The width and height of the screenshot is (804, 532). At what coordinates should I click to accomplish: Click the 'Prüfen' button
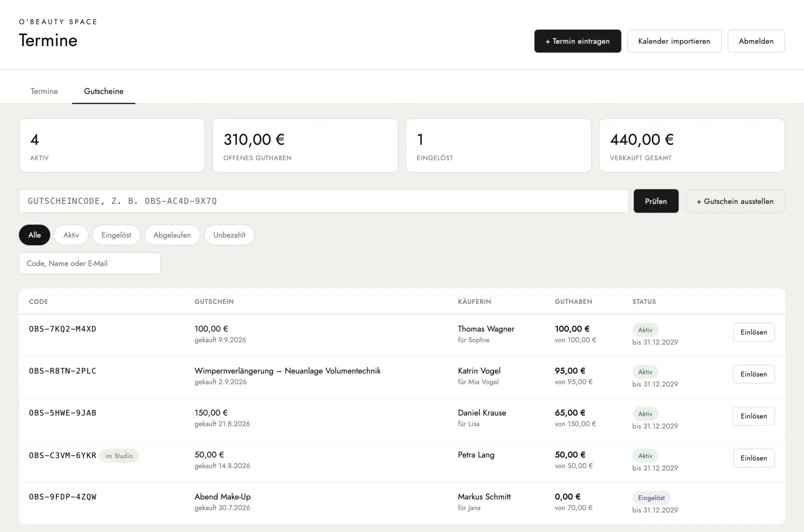656,201
